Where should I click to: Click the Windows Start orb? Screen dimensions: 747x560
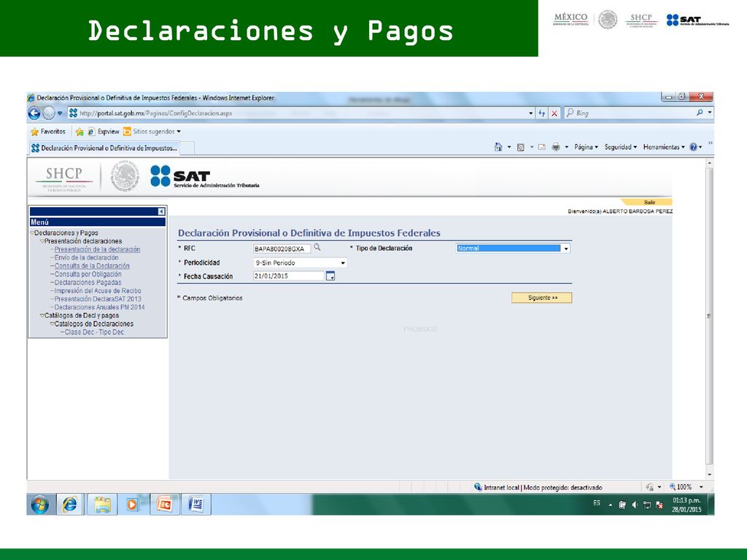[x=39, y=505]
